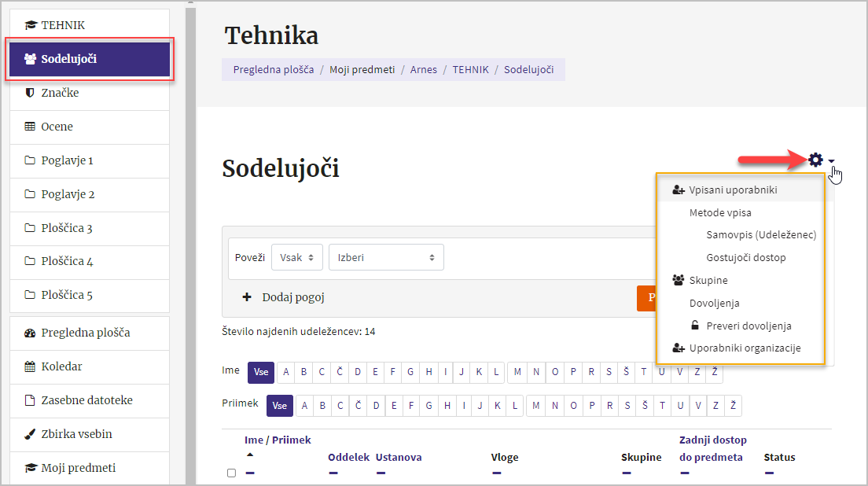Open Pregledna plošča in the sidebar

point(90,333)
